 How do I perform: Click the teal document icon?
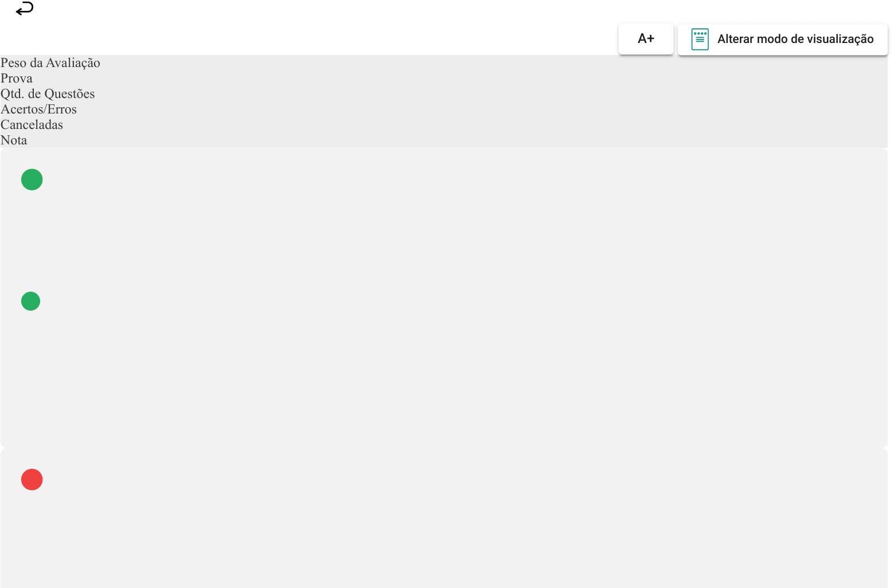tap(700, 40)
